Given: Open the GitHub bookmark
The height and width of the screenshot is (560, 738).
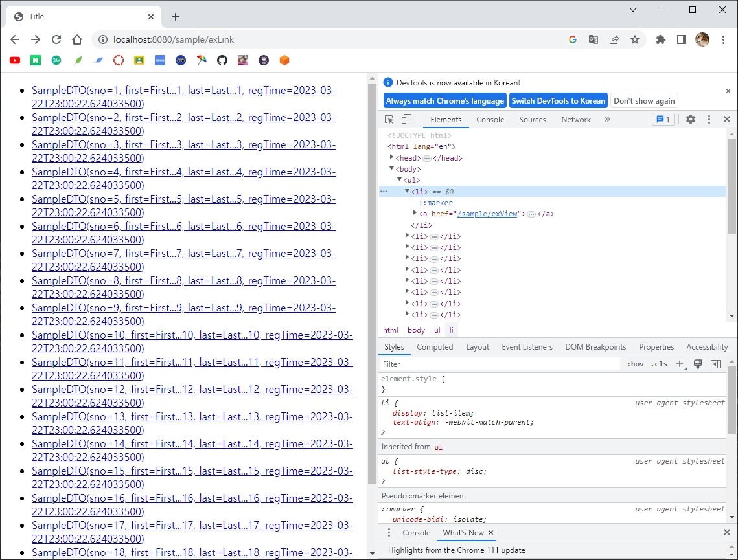Looking at the screenshot, I should click(222, 60).
